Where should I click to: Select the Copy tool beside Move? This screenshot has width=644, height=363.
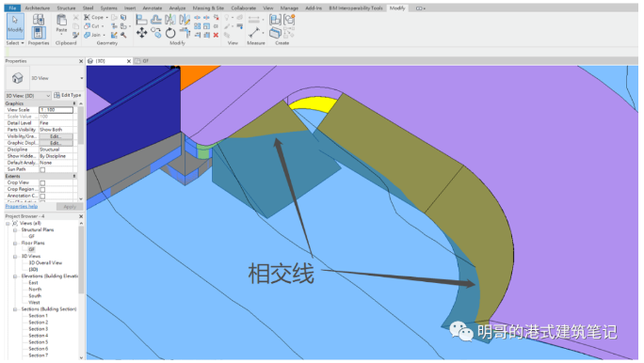tap(156, 33)
